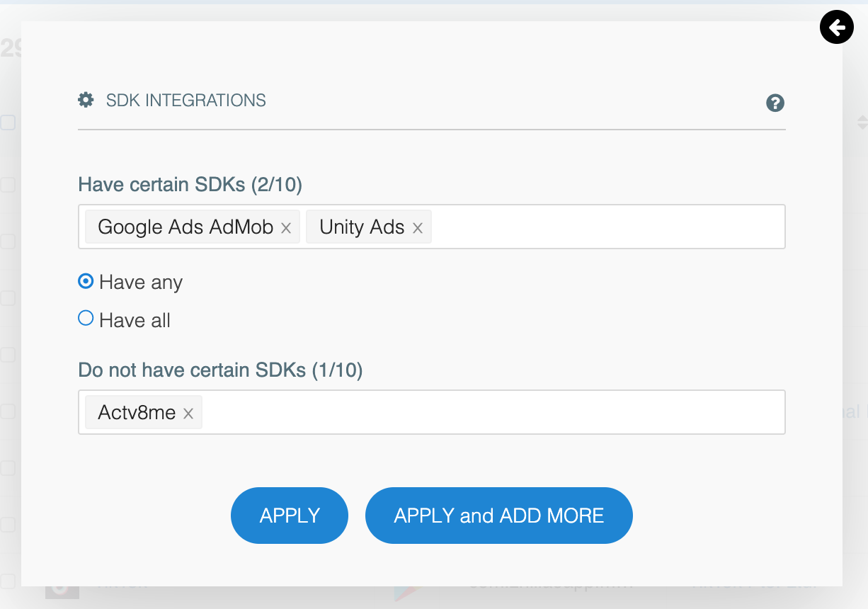Click inside the excluded SDKs input field
This screenshot has width=868, height=609.
click(496, 411)
